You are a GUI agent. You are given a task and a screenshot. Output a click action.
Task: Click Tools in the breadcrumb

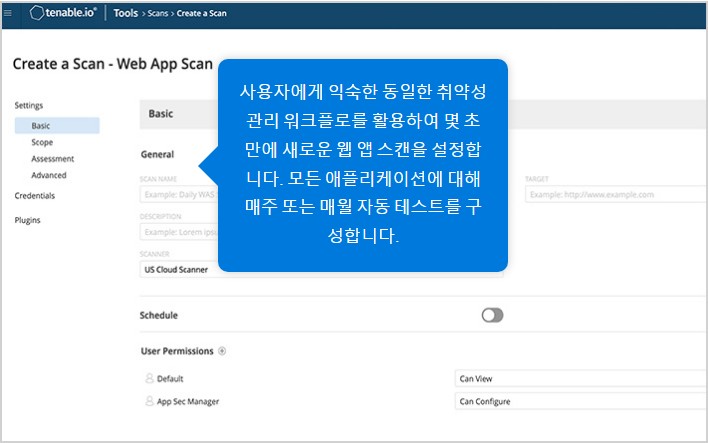(126, 14)
